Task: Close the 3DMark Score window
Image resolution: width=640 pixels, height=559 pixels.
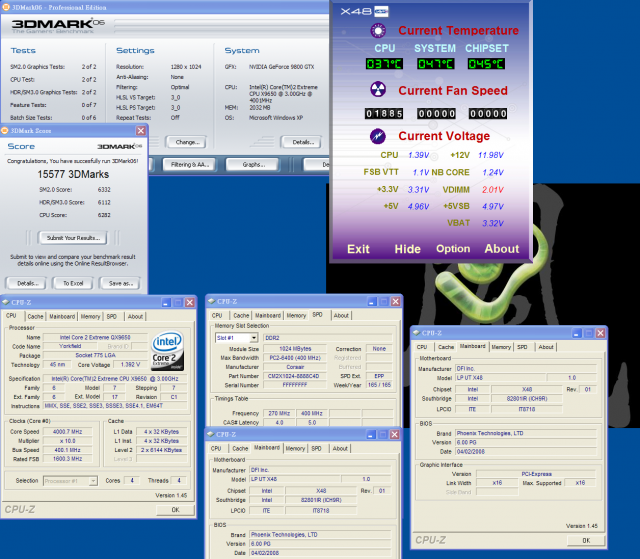Action: pyautogui.click(x=141, y=131)
